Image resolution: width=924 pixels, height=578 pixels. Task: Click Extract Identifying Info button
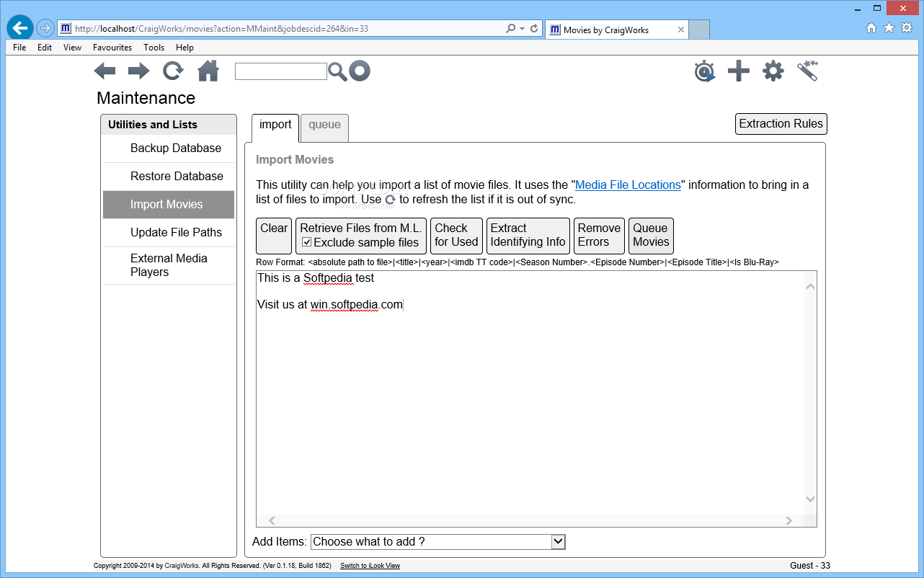click(x=528, y=236)
